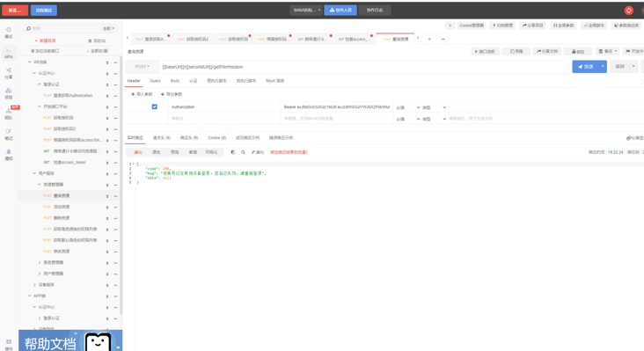Switch to the Query tab
The width and height of the screenshot is (644, 351).
pyautogui.click(x=155, y=81)
